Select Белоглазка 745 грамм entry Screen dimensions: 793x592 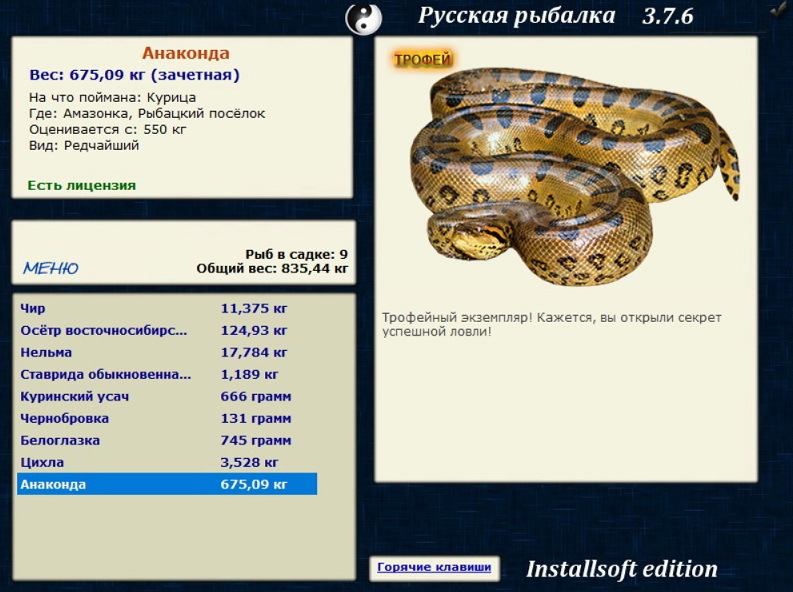(x=167, y=440)
